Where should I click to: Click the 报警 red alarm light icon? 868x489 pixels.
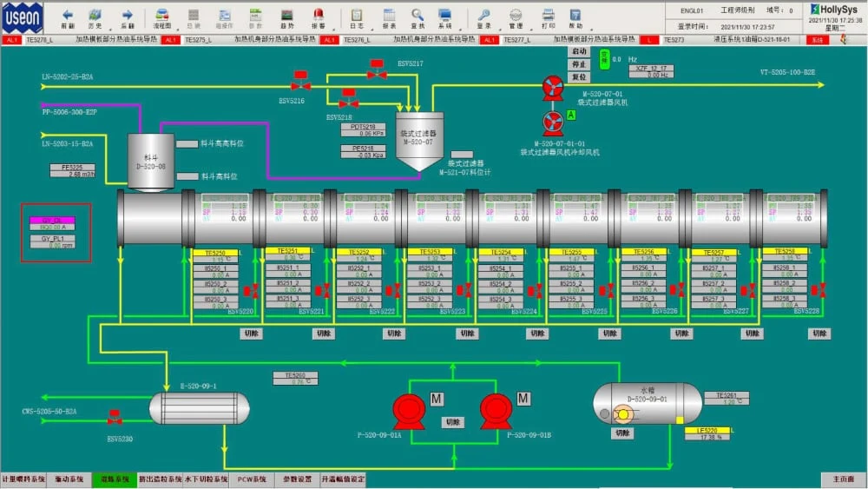tap(319, 15)
